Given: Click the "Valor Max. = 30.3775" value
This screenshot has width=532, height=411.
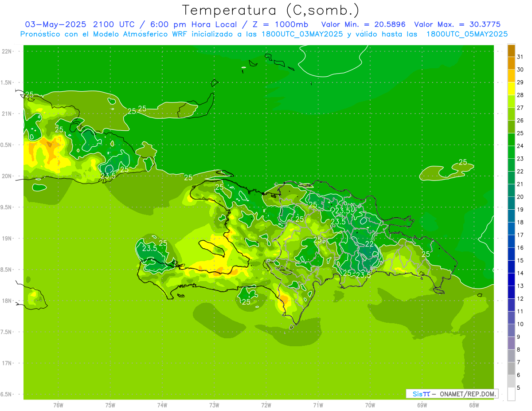Looking at the screenshot, I should coord(457,24).
